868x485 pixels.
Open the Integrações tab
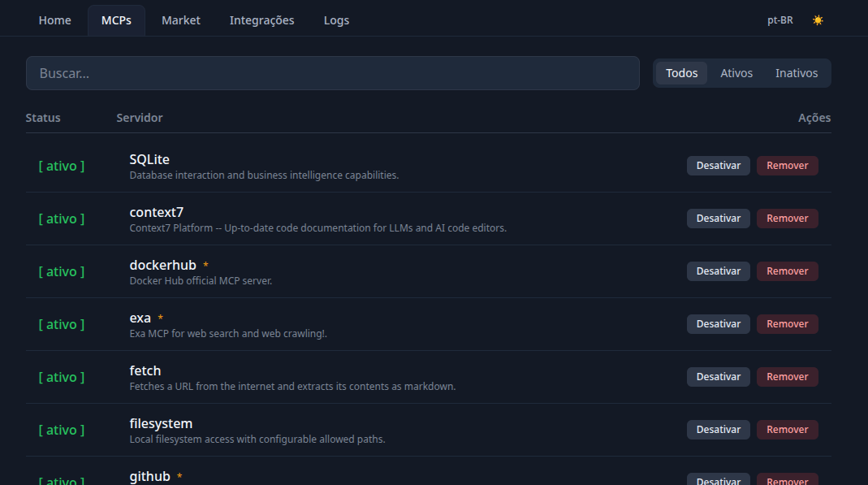click(x=261, y=20)
